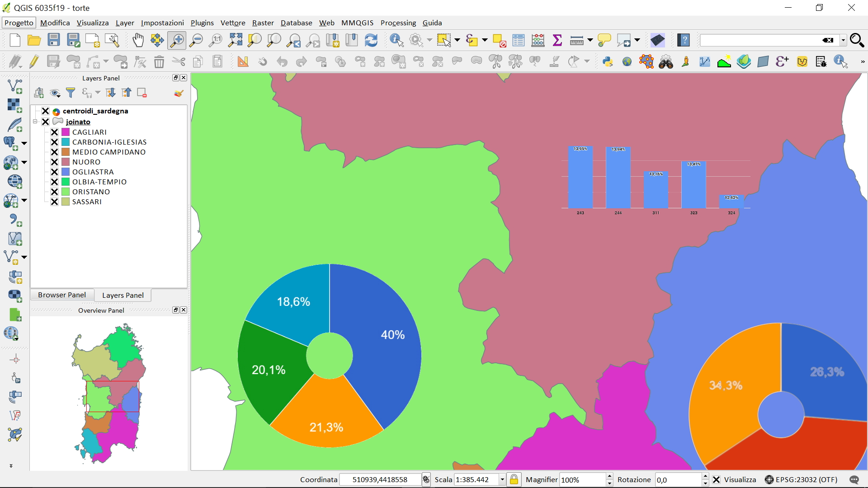
Task: Toggle Visualizza render checkbox in status bar
Action: [x=717, y=480]
